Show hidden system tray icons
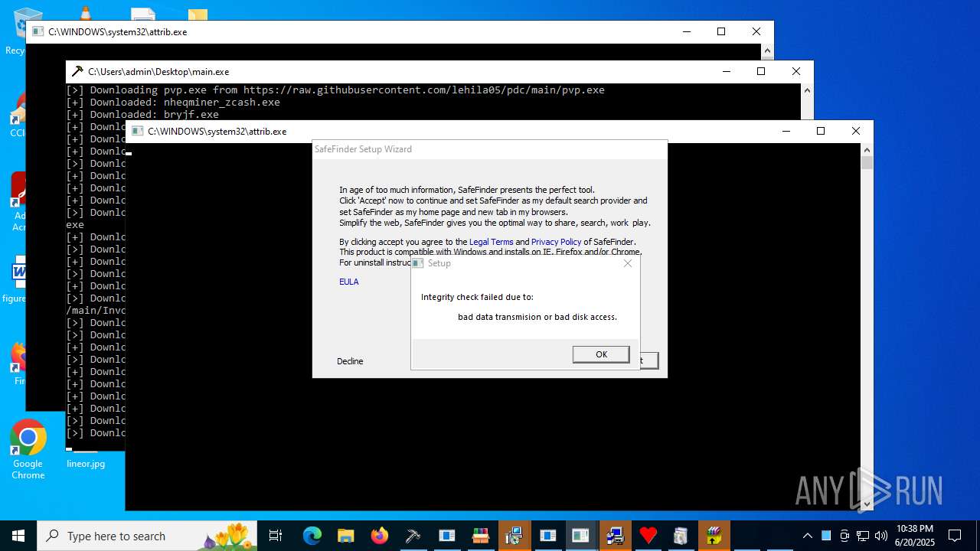Image resolution: width=980 pixels, height=551 pixels. (807, 536)
